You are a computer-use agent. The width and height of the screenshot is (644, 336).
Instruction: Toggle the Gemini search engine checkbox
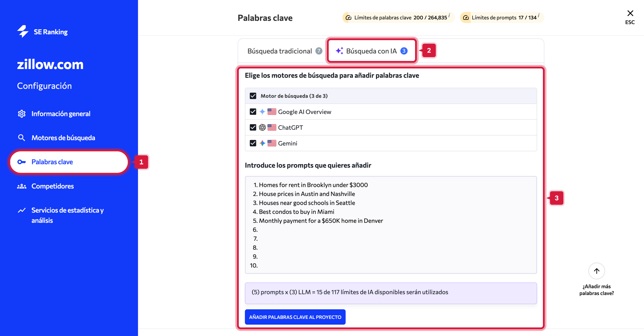253,143
